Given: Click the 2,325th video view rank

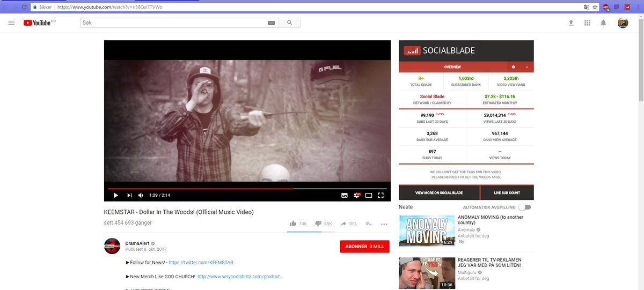Looking at the screenshot, I should pos(511,78).
